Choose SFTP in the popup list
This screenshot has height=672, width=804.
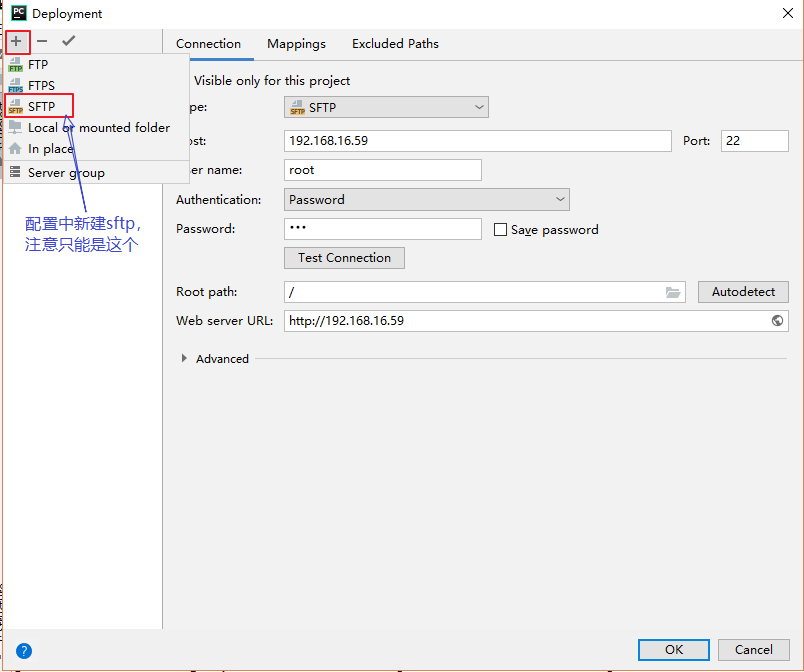tap(96, 106)
